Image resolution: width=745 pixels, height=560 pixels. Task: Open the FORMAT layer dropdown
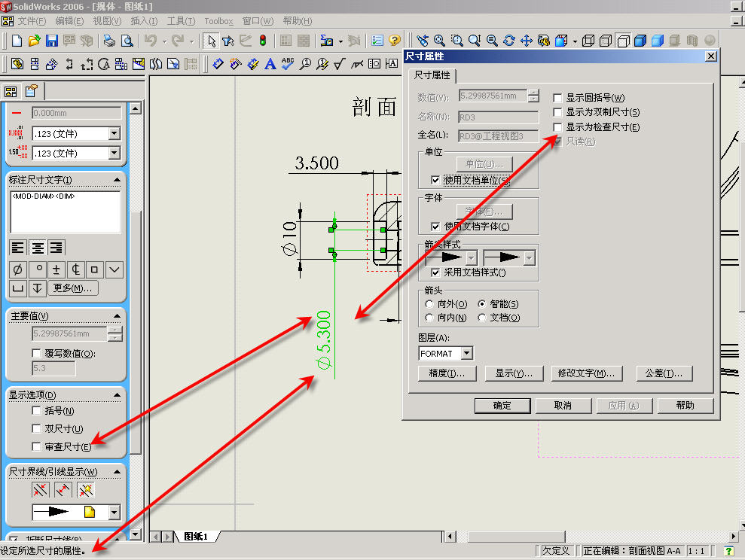[467, 353]
